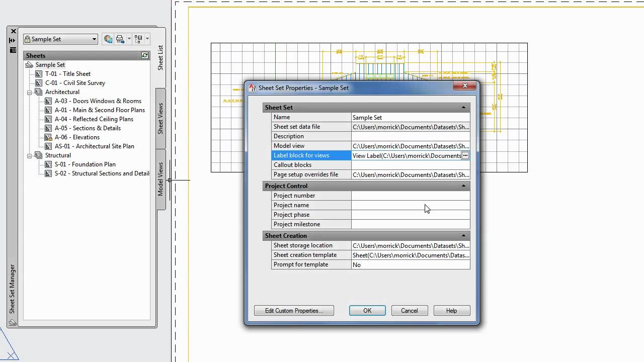Image resolution: width=644 pixels, height=362 pixels.
Task: Select S-02 - Structural Sections and Detail sheet
Action: pos(102,173)
